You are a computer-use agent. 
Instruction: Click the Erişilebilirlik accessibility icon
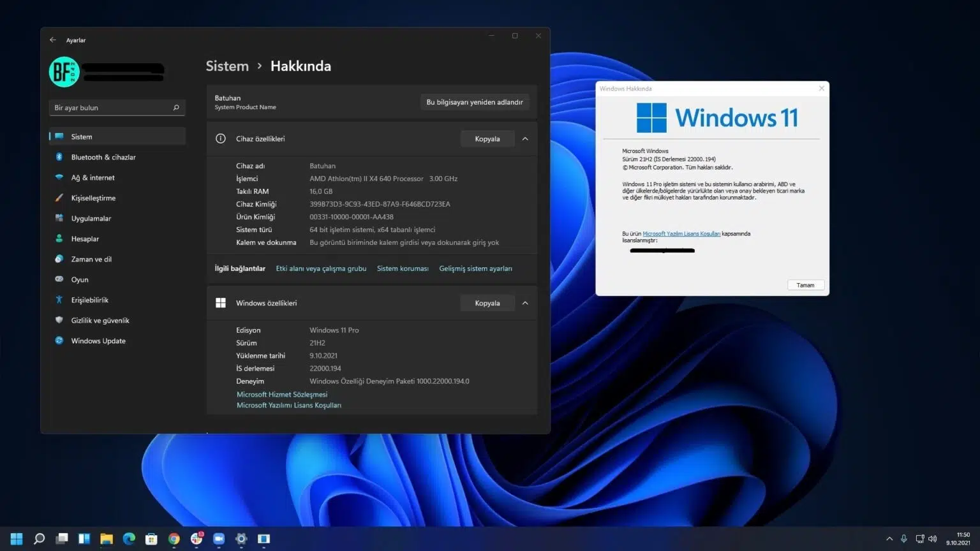pos(59,300)
